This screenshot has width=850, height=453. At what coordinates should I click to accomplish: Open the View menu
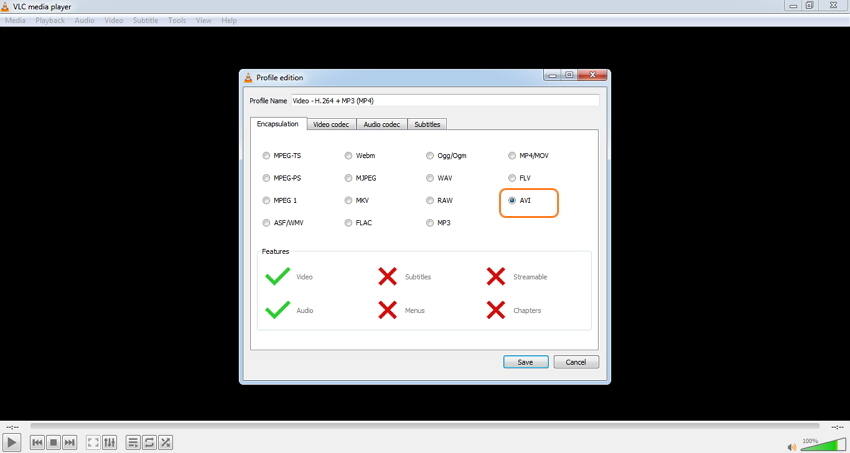(204, 21)
